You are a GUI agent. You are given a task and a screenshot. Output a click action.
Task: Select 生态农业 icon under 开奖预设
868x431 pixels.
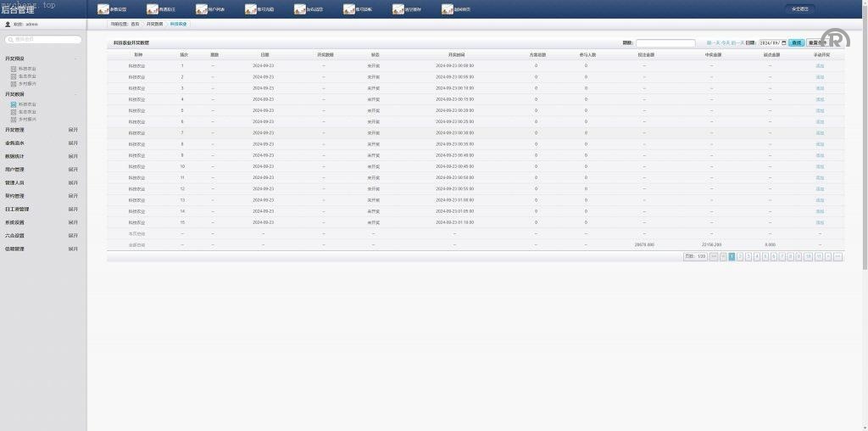pos(14,77)
